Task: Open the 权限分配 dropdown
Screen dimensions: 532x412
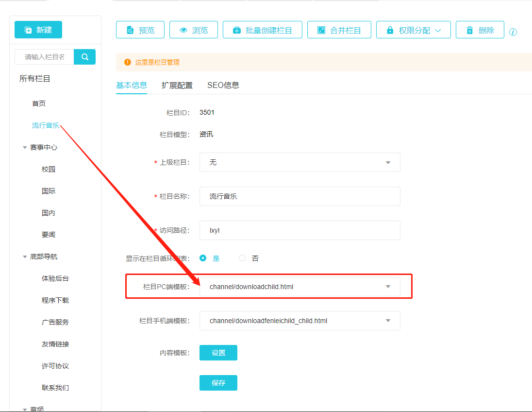Action: tap(413, 30)
